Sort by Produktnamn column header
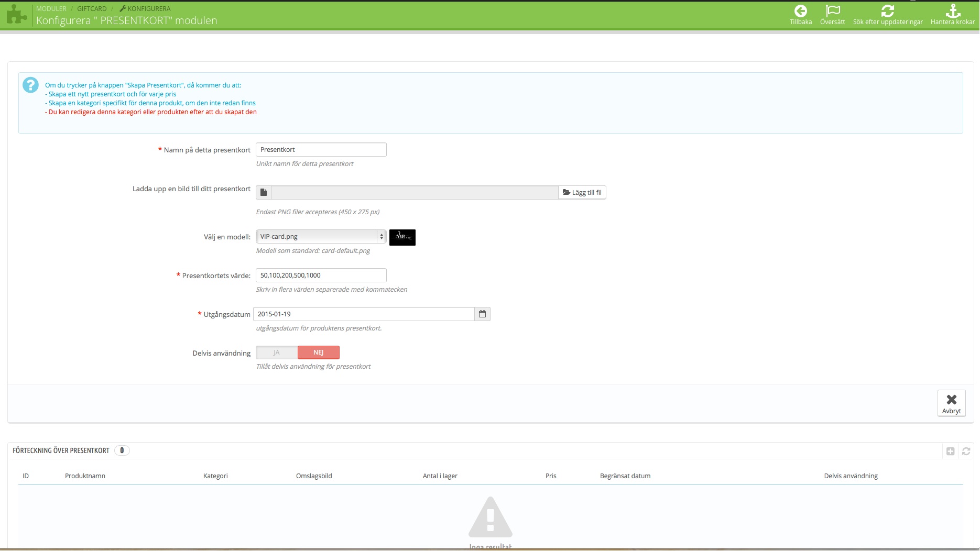 [85, 476]
